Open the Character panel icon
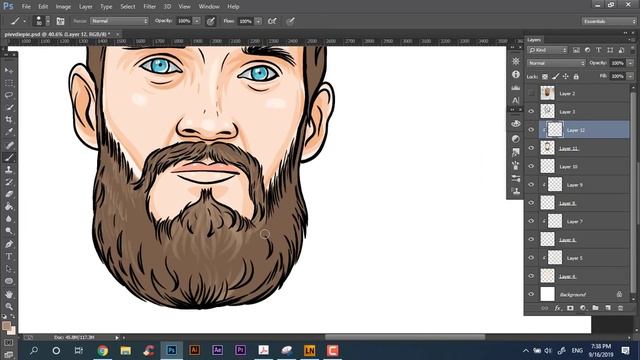640x360 pixels. (x=516, y=100)
